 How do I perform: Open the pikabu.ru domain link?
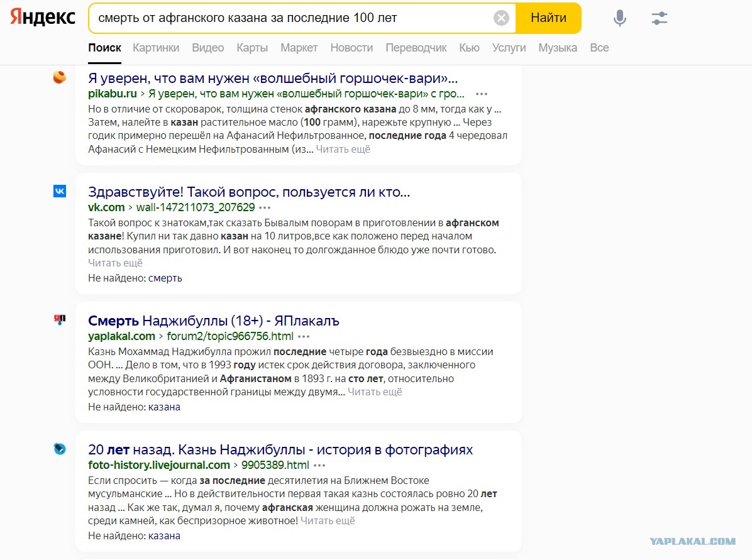[112, 94]
